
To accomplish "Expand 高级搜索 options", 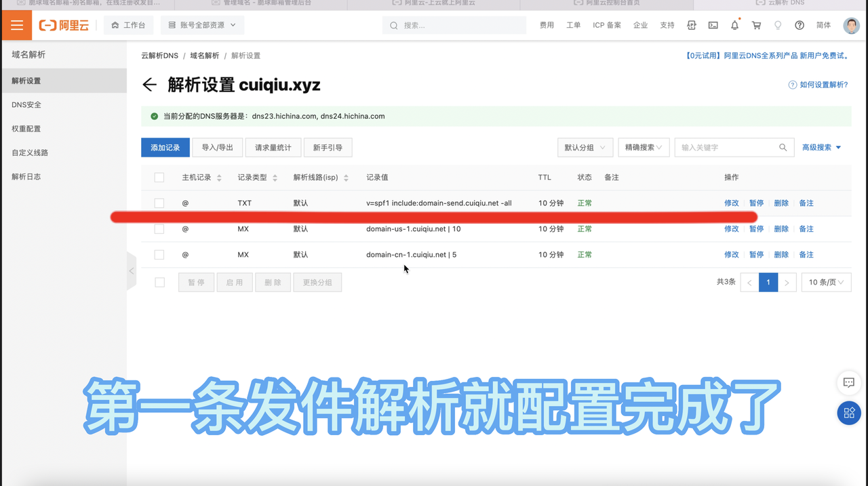I will [x=822, y=147].
